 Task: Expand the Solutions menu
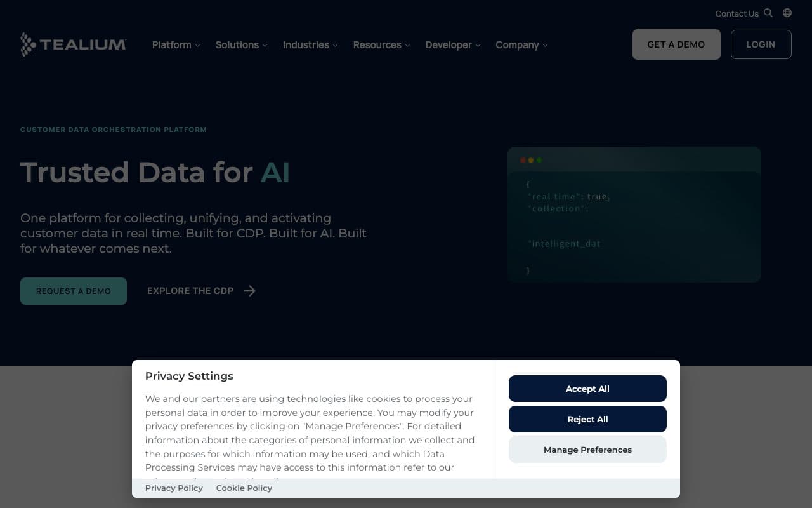click(241, 45)
